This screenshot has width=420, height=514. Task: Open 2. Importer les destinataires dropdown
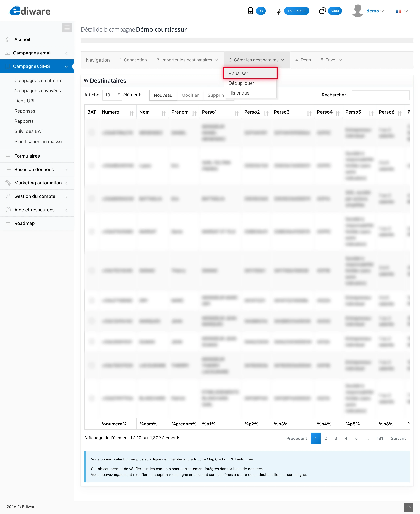tap(187, 60)
